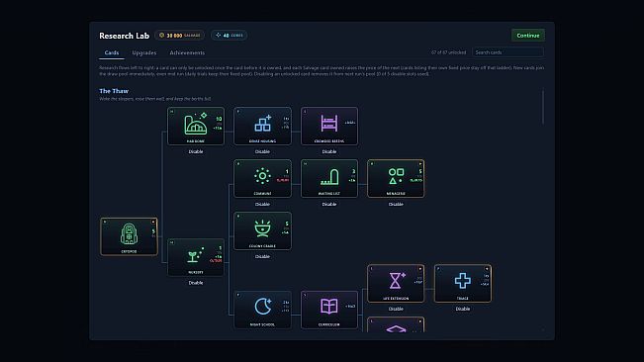This screenshot has width=644, height=362.
Task: Disable the Hab Dome card
Action: [x=196, y=151]
